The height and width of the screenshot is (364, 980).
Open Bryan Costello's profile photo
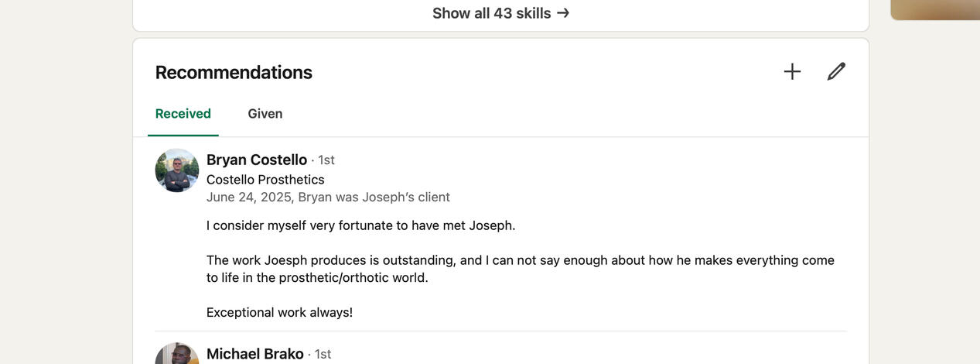(177, 170)
